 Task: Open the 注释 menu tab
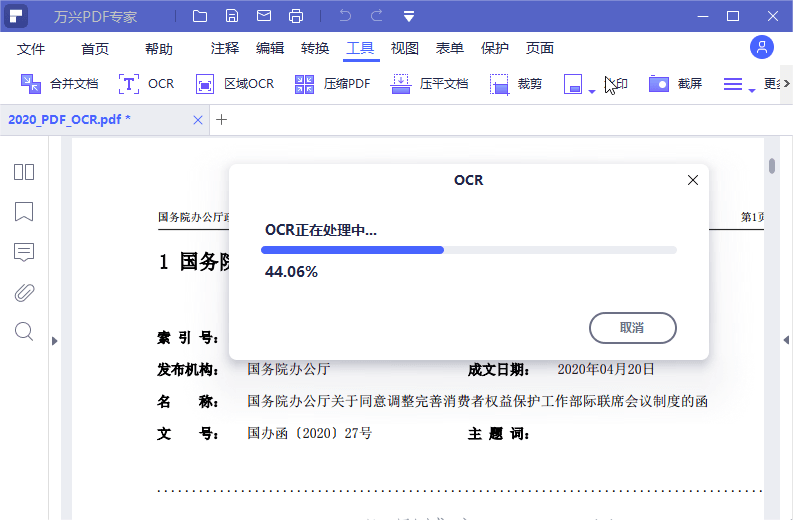click(225, 49)
